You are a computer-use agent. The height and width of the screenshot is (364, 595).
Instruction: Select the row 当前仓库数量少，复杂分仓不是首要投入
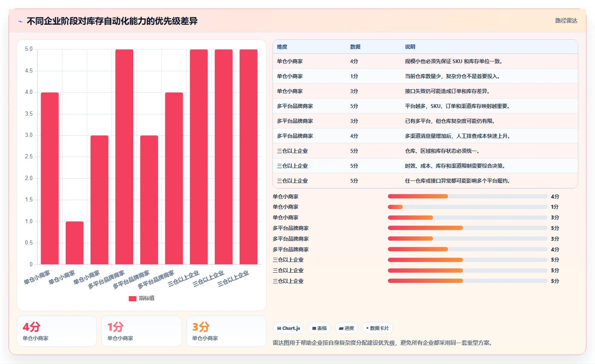(x=425, y=76)
